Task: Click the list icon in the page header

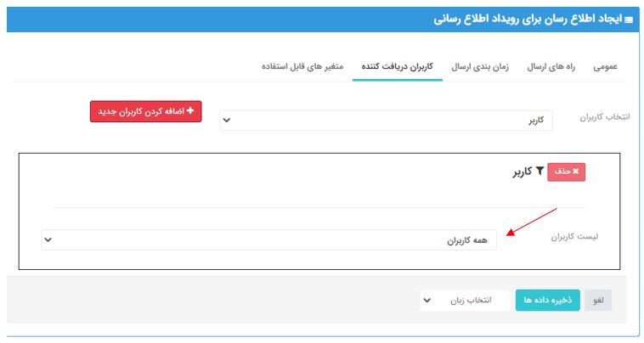Action: [629, 19]
